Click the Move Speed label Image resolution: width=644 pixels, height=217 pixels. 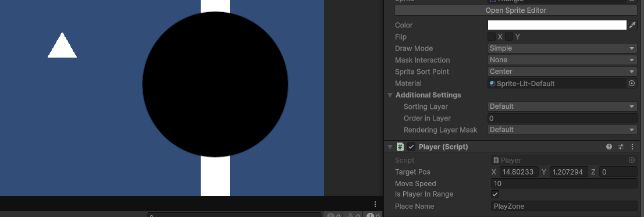415,184
